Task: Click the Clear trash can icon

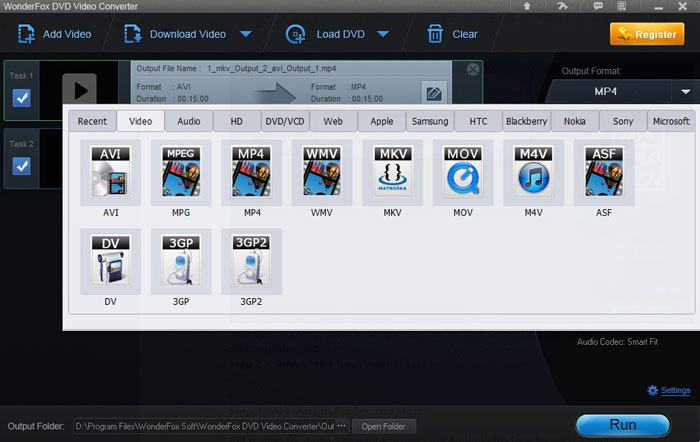Action: tap(435, 34)
